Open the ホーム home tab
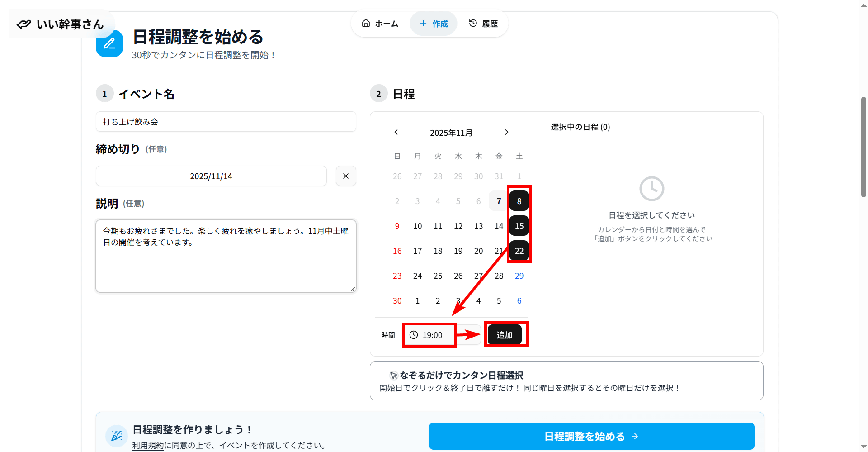Viewport: 868px width, 452px height. coord(380,24)
